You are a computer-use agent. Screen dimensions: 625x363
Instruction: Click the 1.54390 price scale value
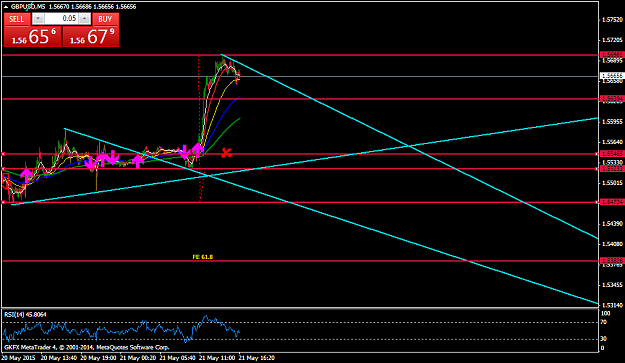pyautogui.click(x=612, y=224)
